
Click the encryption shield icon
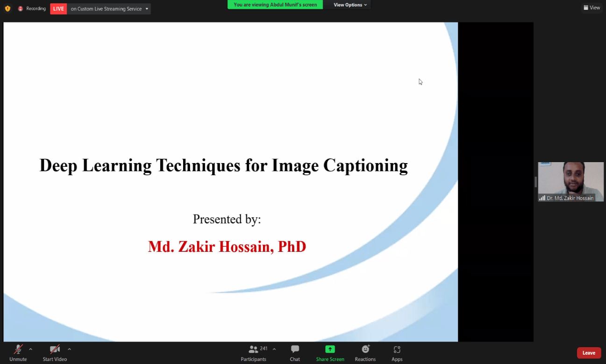(7, 8)
